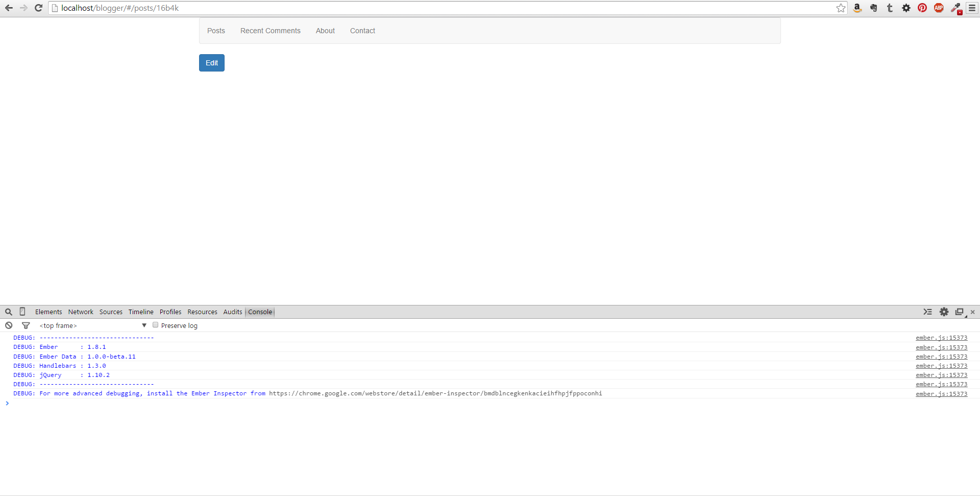
Task: Open the Chrome hamburger menu
Action: (x=972, y=8)
